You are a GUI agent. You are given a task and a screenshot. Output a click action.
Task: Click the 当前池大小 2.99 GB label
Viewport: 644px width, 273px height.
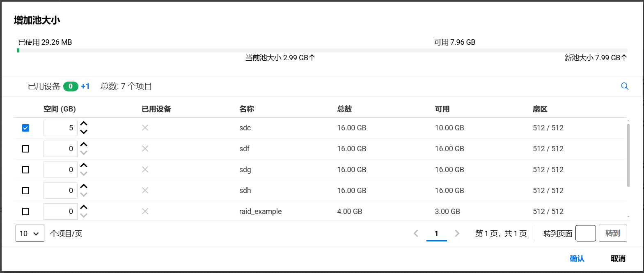(280, 58)
